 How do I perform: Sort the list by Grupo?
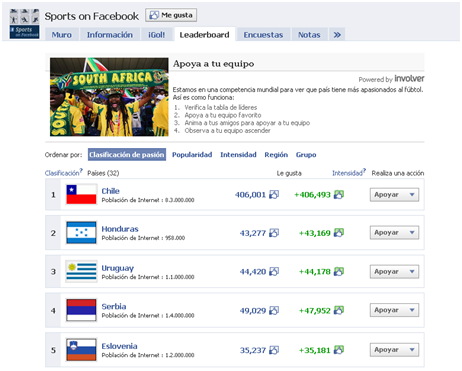(x=306, y=155)
